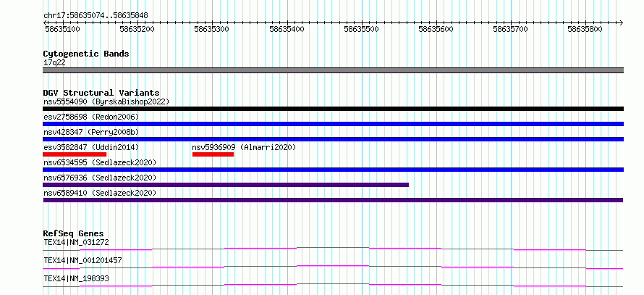Click ruler position 58635200
644x295 pixels.
pos(137,29)
